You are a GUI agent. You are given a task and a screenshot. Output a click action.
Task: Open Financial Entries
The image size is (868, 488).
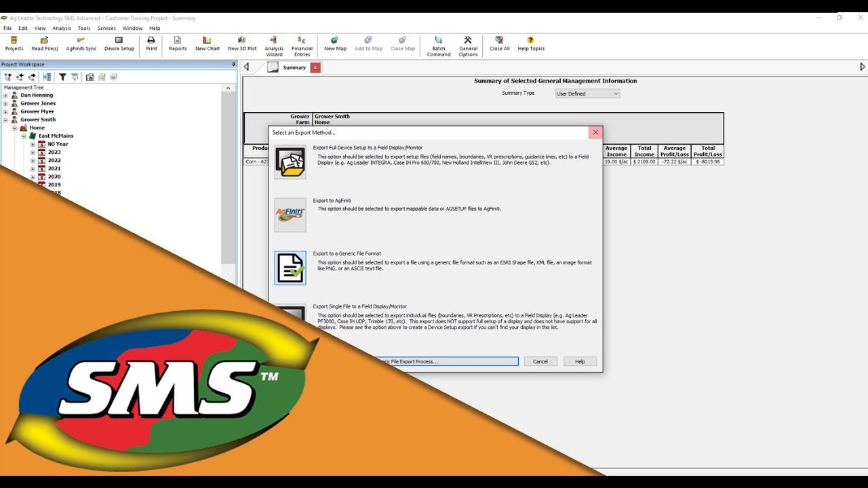[x=302, y=47]
